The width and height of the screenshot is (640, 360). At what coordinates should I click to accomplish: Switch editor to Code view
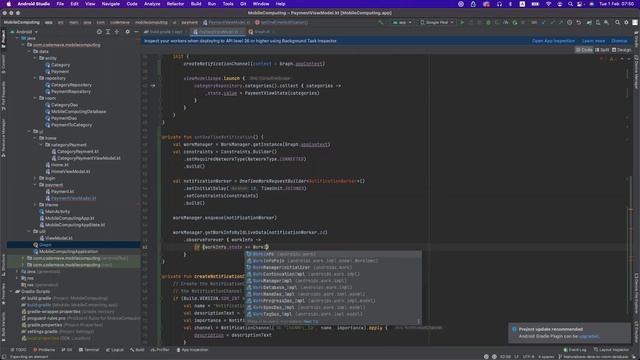(584, 50)
